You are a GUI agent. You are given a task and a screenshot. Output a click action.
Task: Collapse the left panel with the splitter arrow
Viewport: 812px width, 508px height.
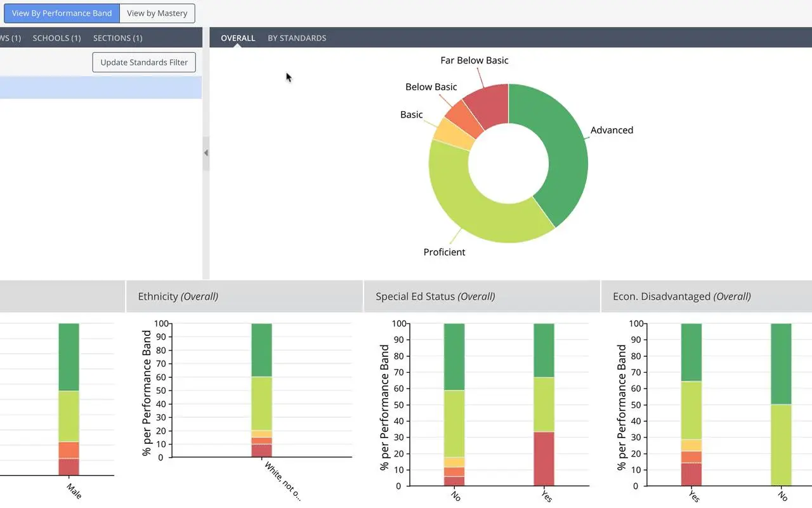(206, 153)
